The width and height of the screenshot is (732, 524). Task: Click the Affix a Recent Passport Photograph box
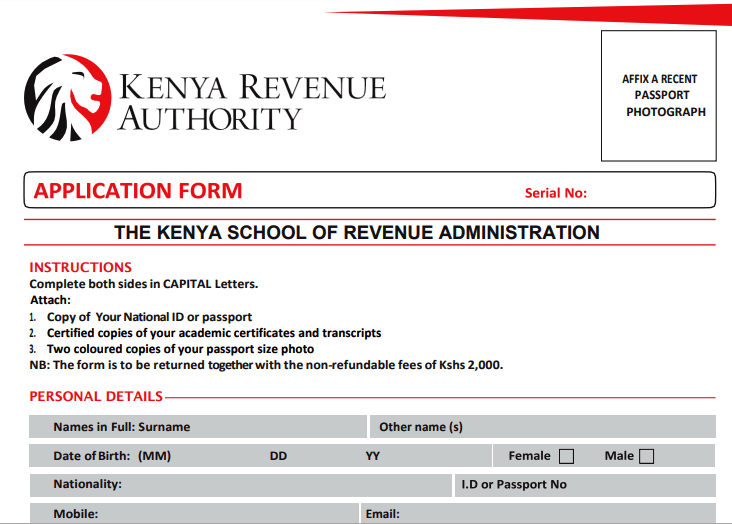tap(659, 96)
